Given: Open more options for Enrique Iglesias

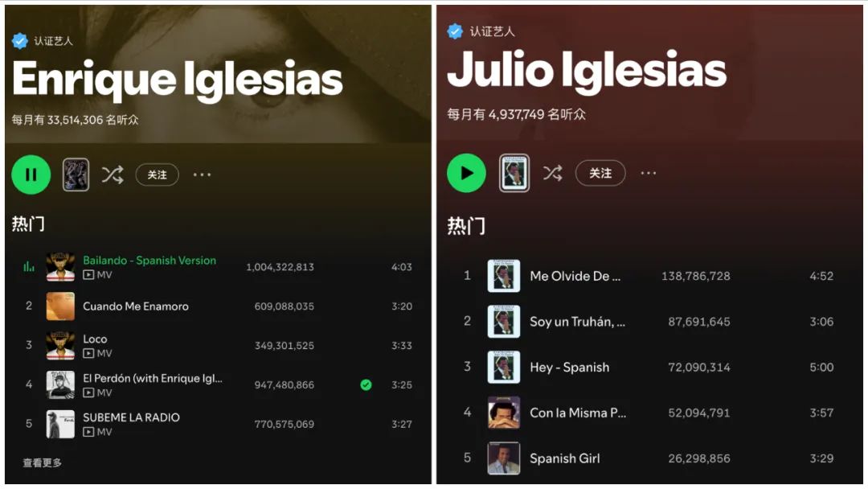Looking at the screenshot, I should [x=202, y=175].
